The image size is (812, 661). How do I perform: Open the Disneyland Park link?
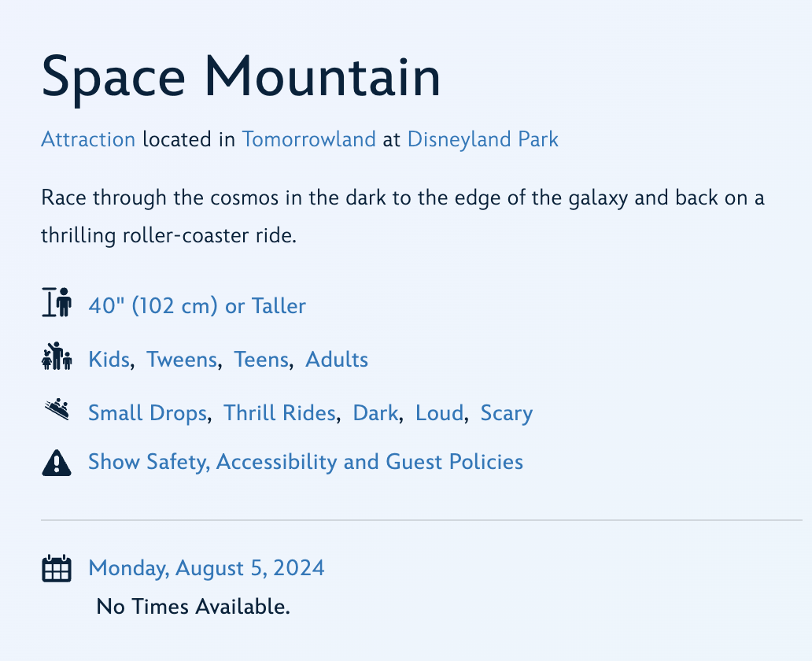click(x=482, y=139)
